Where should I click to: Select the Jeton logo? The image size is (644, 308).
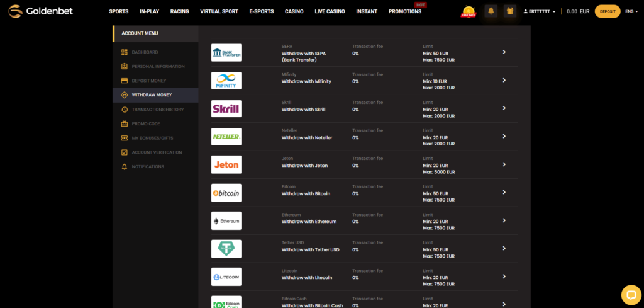click(226, 164)
